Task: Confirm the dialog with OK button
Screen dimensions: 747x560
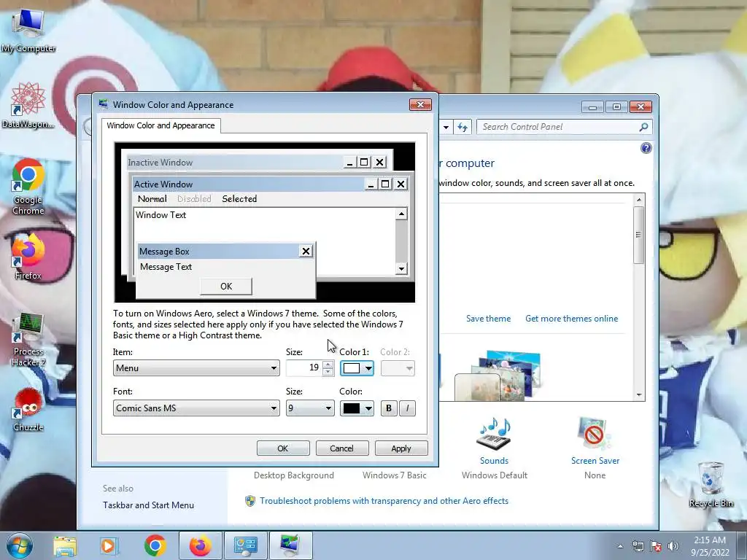Action: (283, 448)
